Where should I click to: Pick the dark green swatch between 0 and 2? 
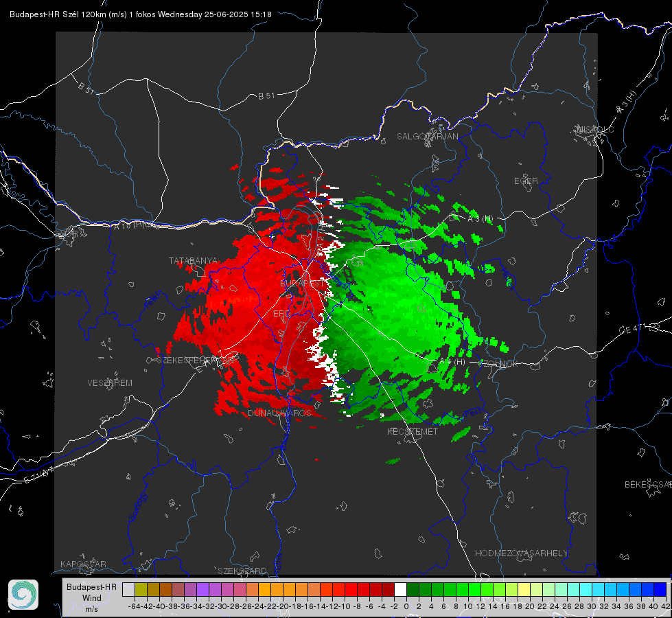pyautogui.click(x=413, y=589)
